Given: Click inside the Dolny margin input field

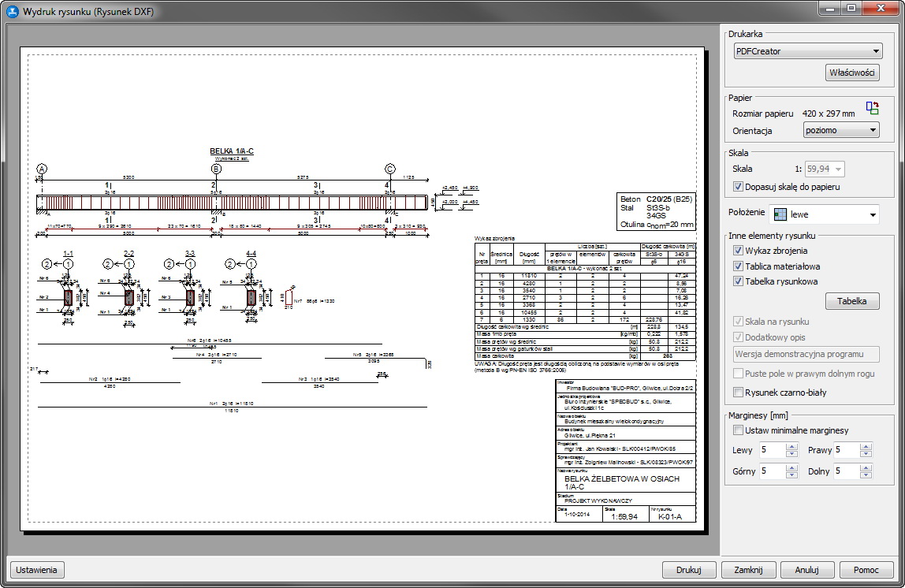Looking at the screenshot, I should pyautogui.click(x=844, y=471).
